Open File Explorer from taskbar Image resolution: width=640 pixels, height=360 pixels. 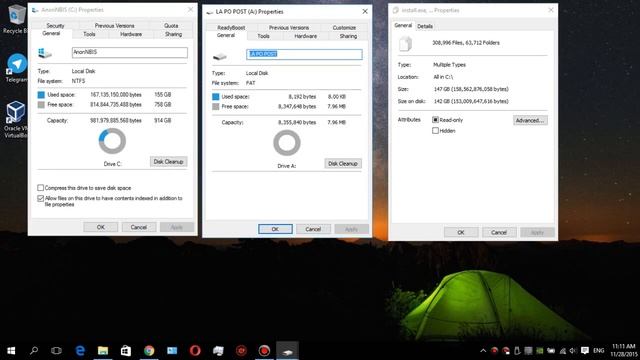coord(103,351)
